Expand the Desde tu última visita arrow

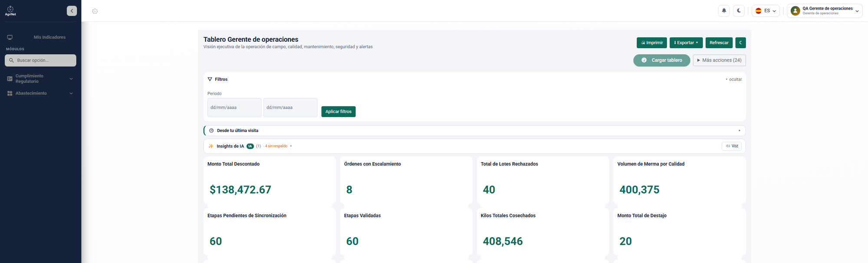pos(740,130)
